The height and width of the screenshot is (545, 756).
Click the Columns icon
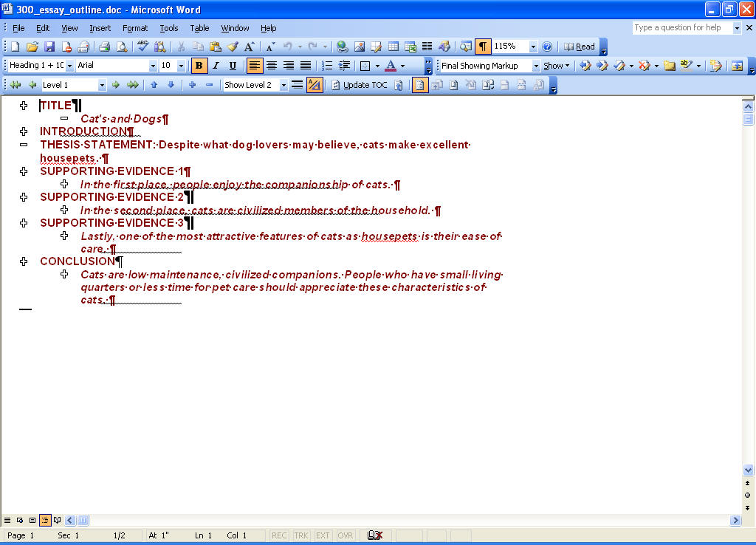[x=427, y=47]
